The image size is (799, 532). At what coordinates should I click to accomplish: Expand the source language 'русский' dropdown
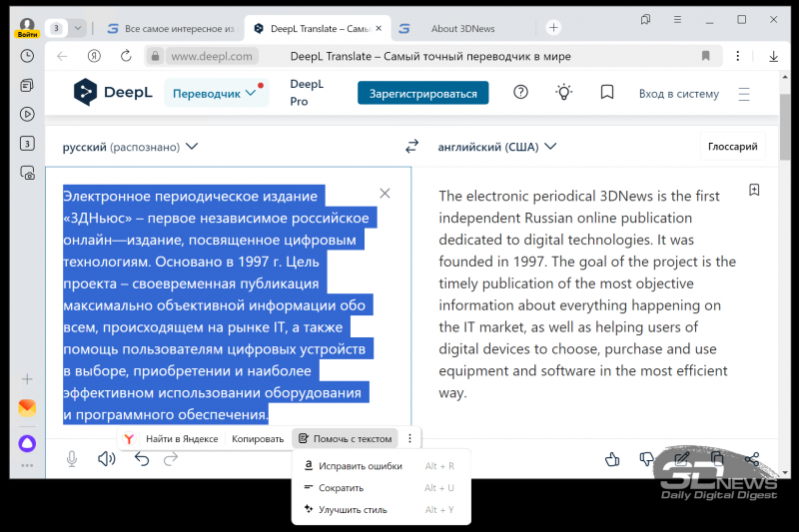point(130,147)
